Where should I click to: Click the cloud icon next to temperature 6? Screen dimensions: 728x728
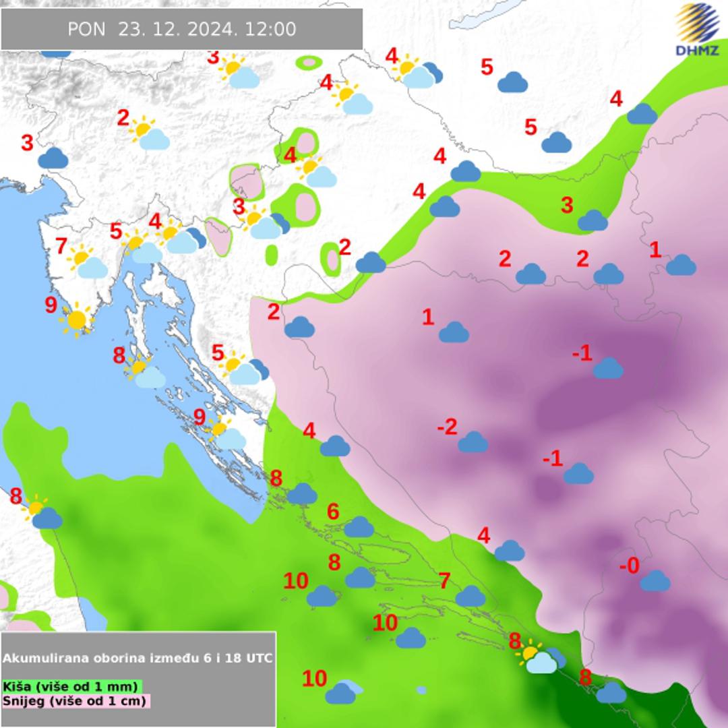click(x=359, y=526)
